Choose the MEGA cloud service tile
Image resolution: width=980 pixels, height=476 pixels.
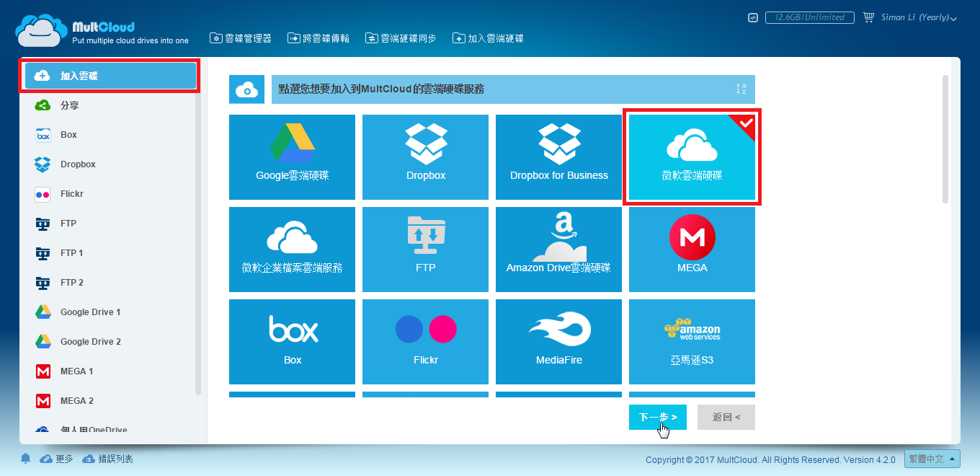click(x=692, y=250)
